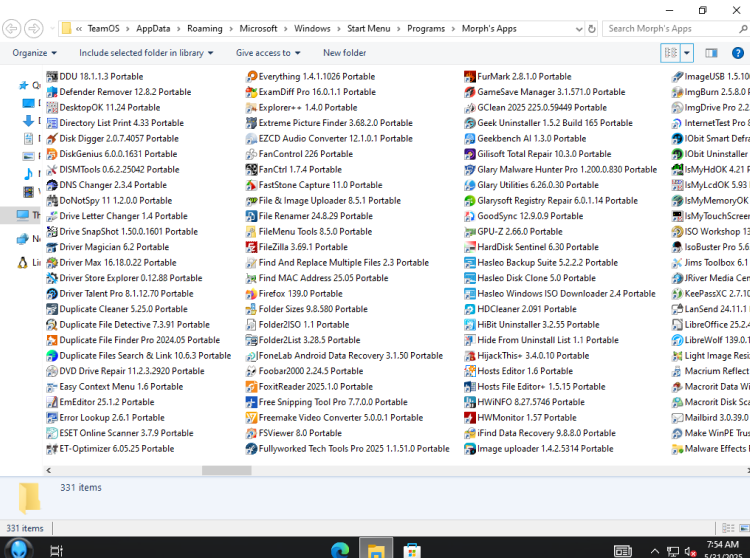Expand Include selected folder in library menu
This screenshot has height=558, width=750.
tap(146, 53)
